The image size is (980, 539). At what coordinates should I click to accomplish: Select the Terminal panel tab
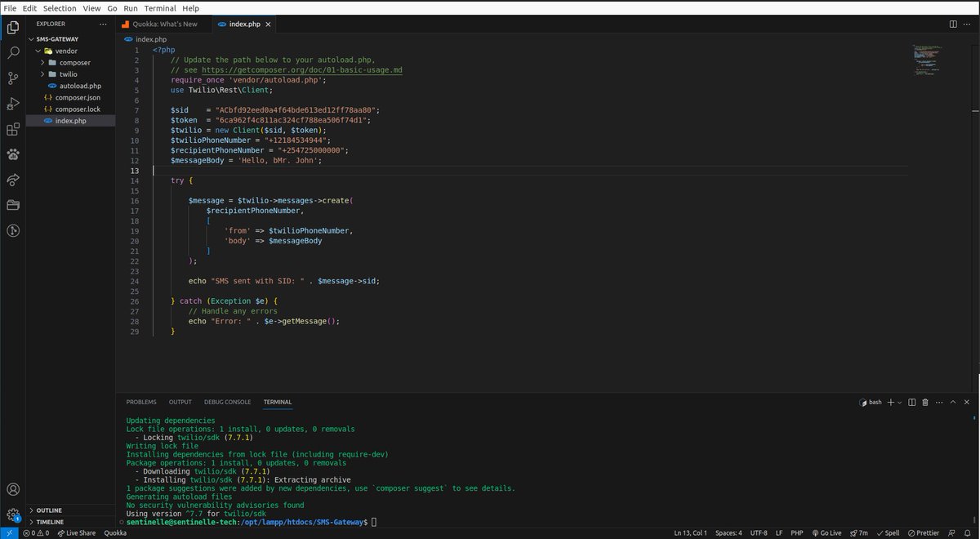pyautogui.click(x=278, y=402)
